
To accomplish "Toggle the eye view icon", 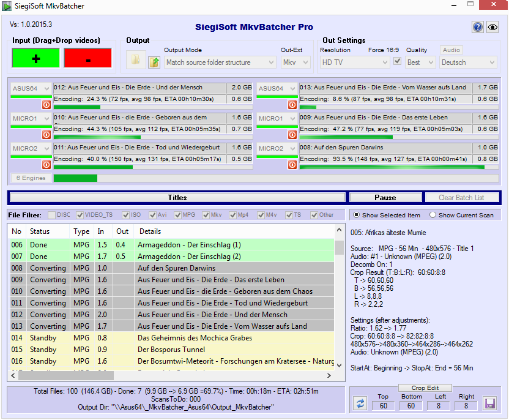I will click(492, 27).
